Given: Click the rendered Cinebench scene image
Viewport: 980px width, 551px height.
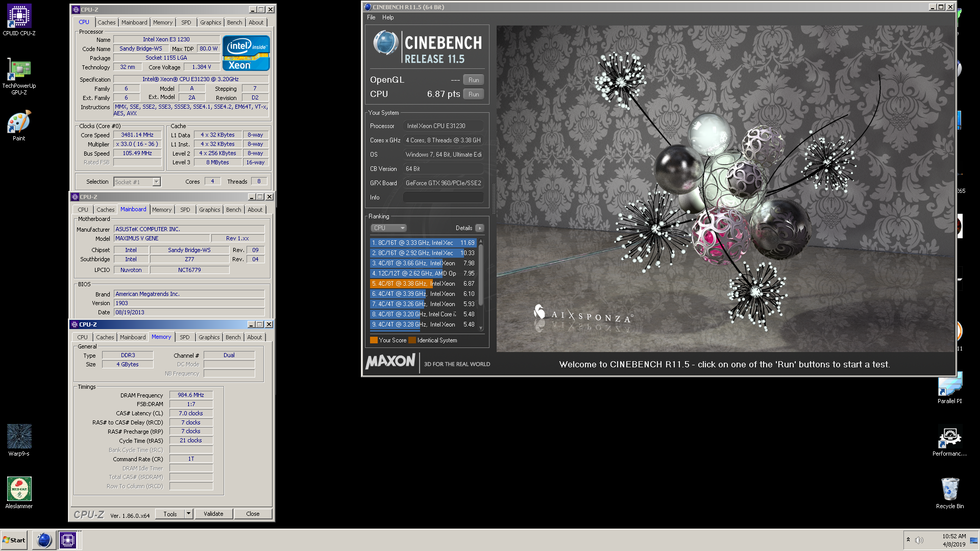Looking at the screenshot, I should [x=725, y=189].
